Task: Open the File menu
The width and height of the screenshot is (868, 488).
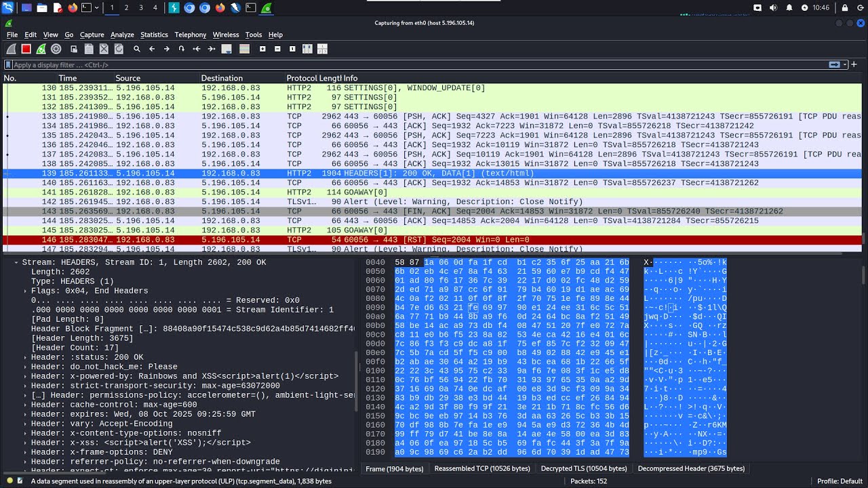Action: pyautogui.click(x=12, y=35)
